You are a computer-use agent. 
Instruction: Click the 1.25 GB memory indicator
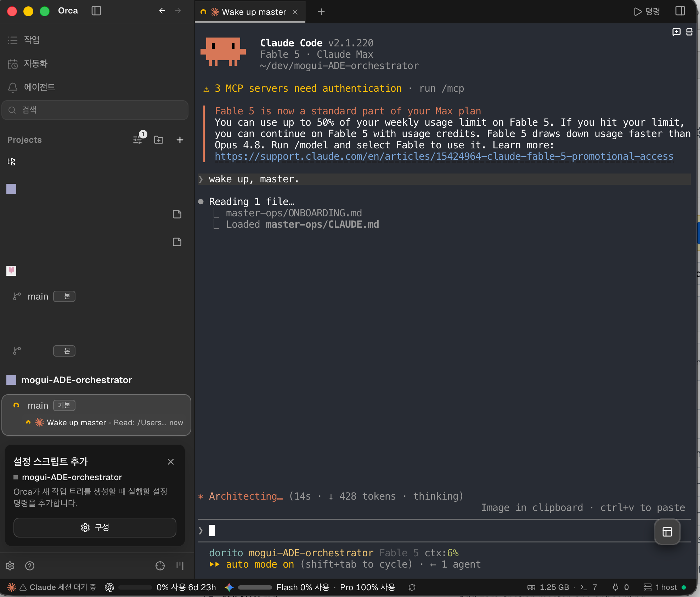point(548,587)
